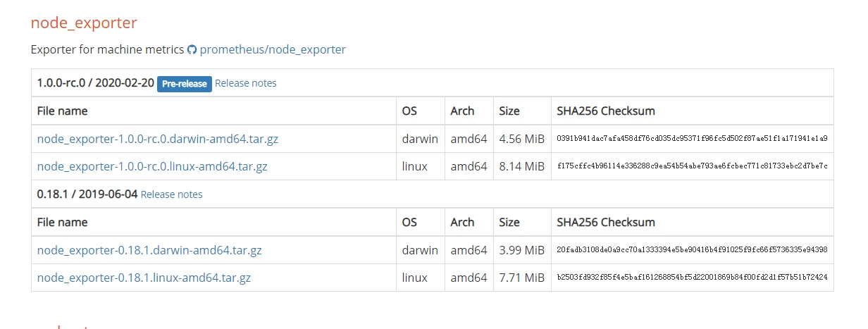Open Release notes for 0.18.1
The height and width of the screenshot is (329, 868).
click(x=171, y=194)
